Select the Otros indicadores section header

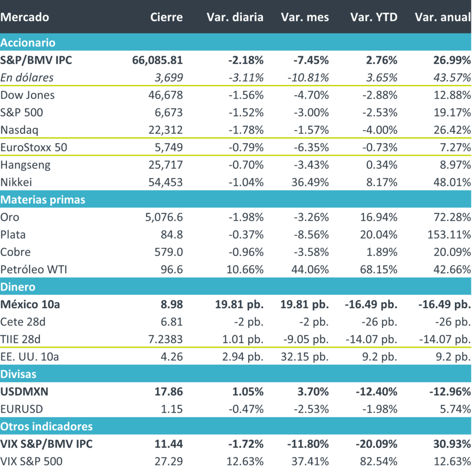pyautogui.click(x=46, y=426)
